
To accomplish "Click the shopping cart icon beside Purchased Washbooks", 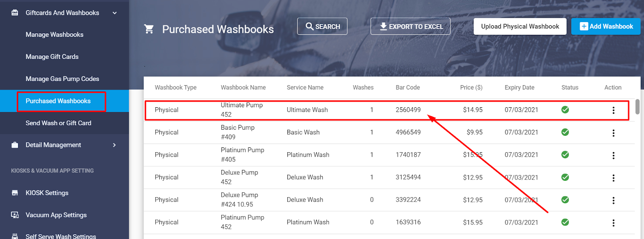I will tap(149, 29).
